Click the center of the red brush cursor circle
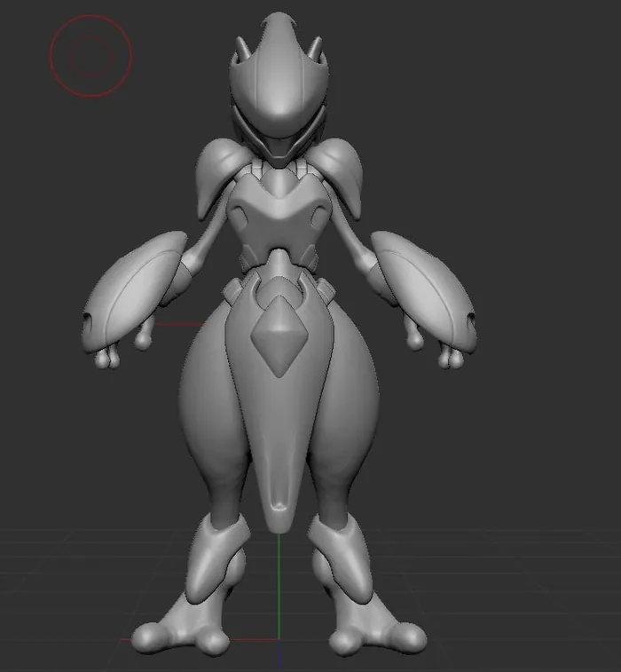621x672 pixels. (x=90, y=56)
